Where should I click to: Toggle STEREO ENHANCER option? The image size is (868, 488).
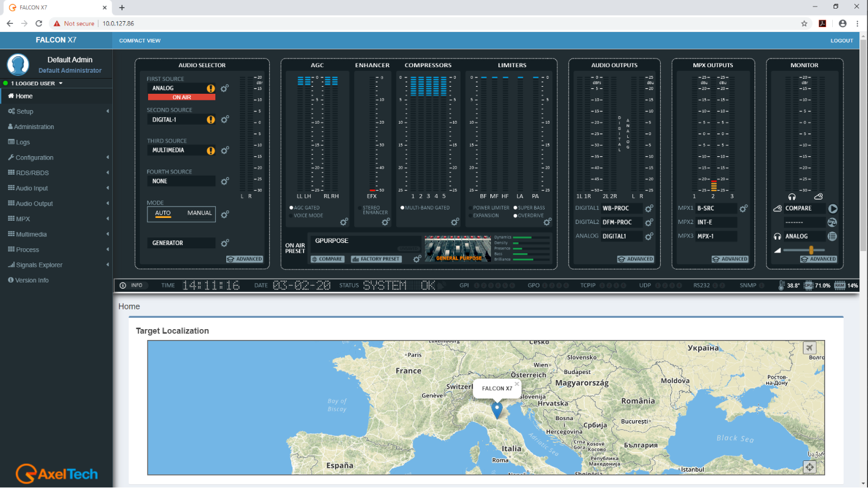(372, 210)
